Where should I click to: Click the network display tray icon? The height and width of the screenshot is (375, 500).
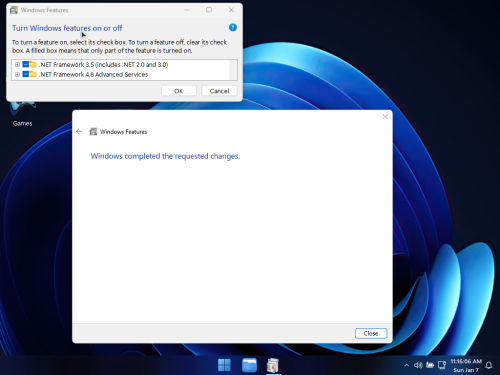click(x=442, y=365)
